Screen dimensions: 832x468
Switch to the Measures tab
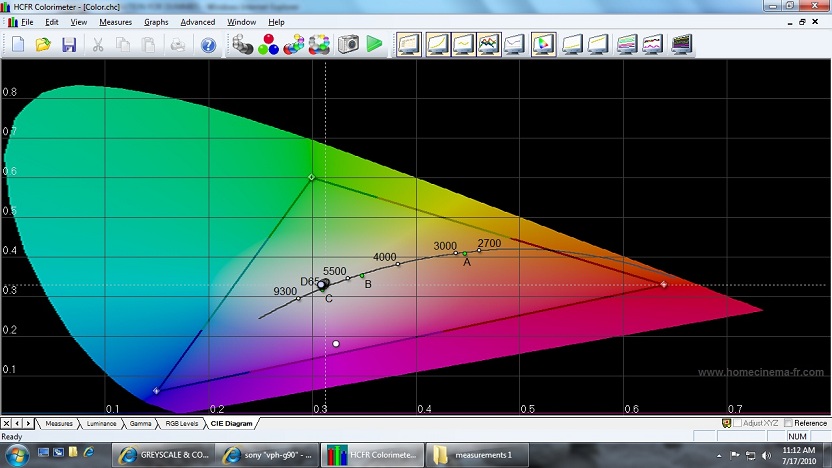(x=59, y=423)
